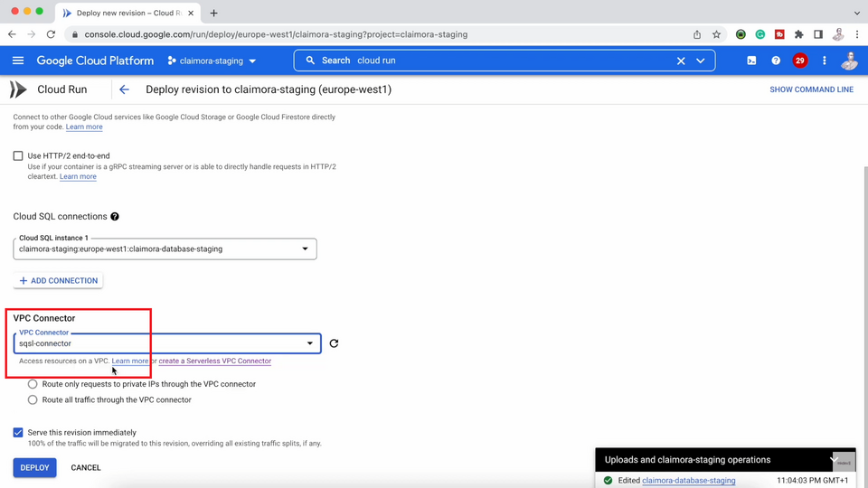Viewport: 868px width, 488px height.
Task: Click browser back button
Action: pos(12,34)
